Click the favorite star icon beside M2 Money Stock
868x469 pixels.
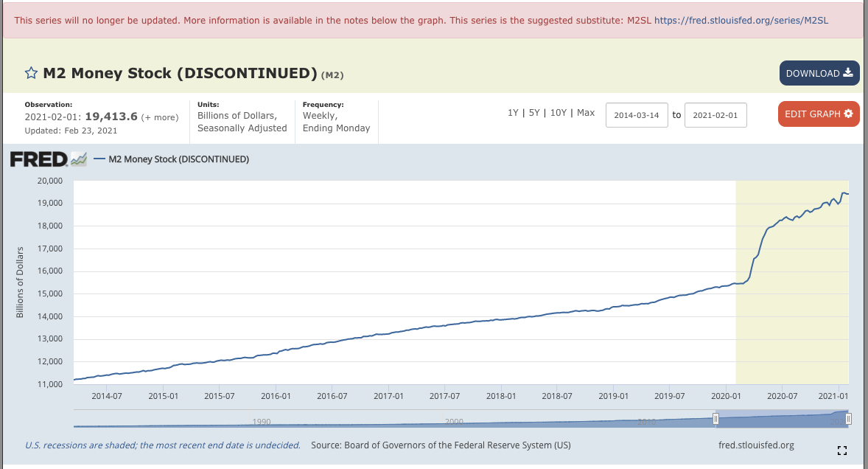(x=31, y=73)
